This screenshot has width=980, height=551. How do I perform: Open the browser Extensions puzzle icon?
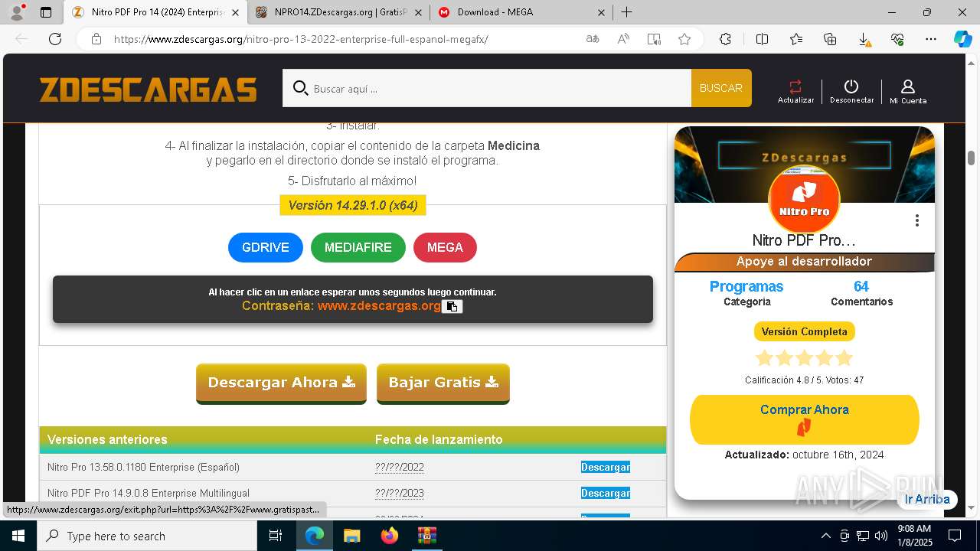[725, 39]
